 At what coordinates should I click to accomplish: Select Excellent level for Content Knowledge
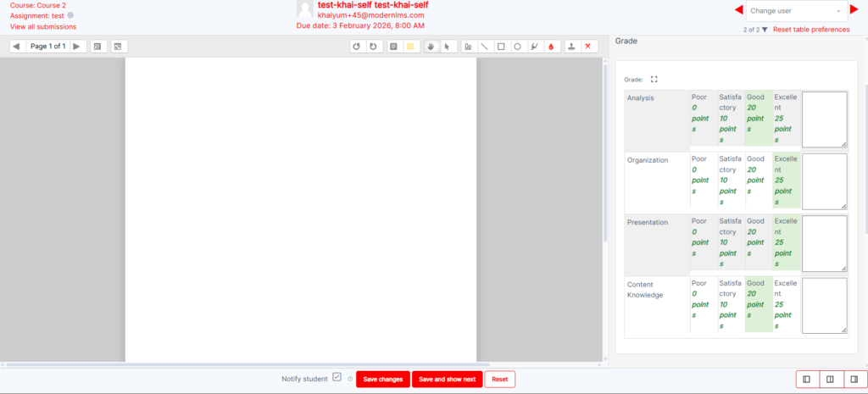coord(787,304)
